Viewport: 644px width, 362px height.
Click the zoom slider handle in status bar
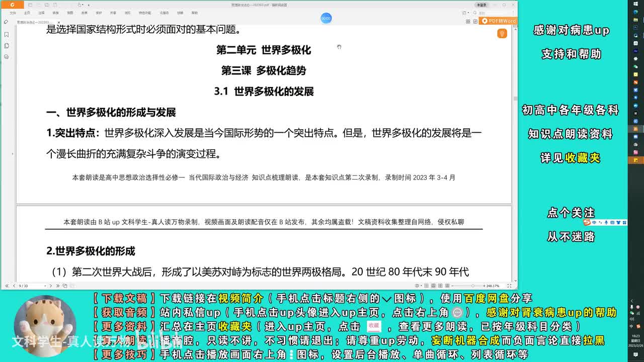(x=473, y=286)
